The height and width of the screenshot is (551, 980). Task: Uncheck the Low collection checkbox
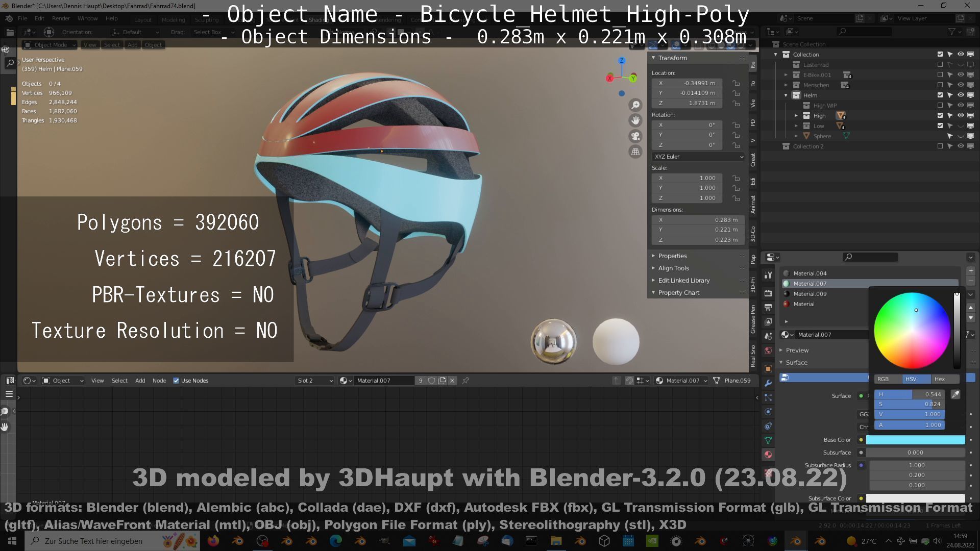coord(940,126)
